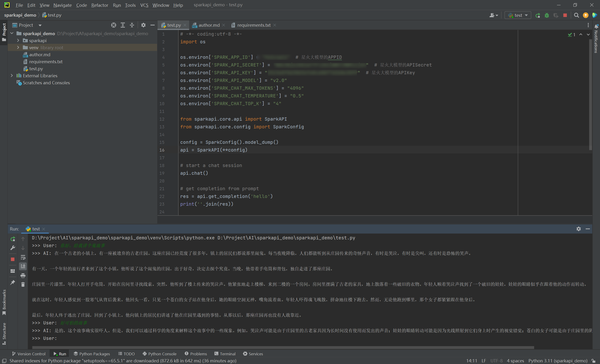600x364 pixels.
Task: Hide the Project tool window
Action: pyautogui.click(x=152, y=25)
